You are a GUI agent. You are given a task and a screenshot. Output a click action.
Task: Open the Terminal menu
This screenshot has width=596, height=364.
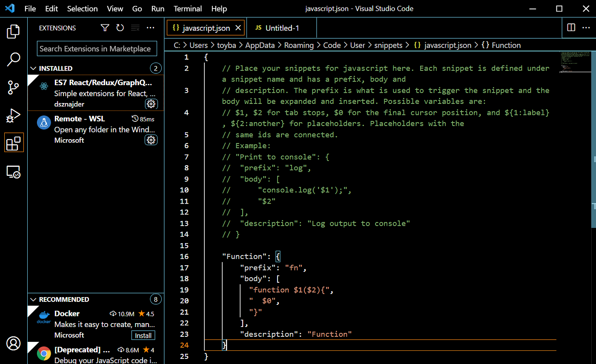pos(188,9)
